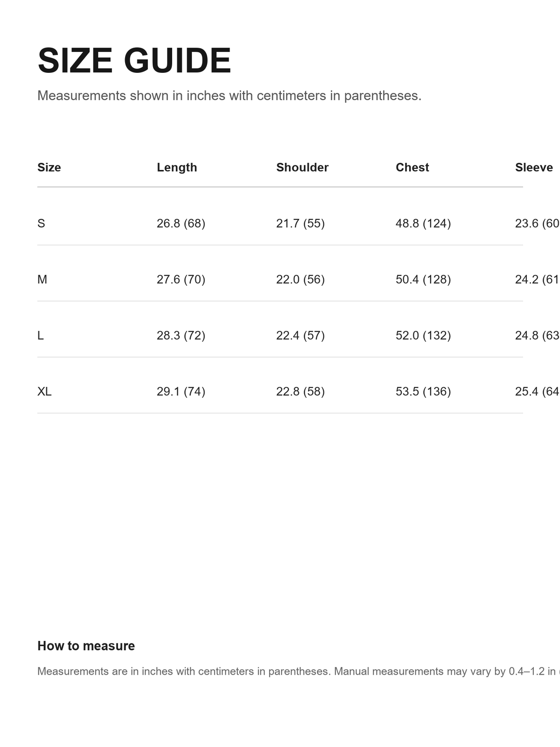Select the Sleeve column header
The image size is (560, 747).
(534, 167)
